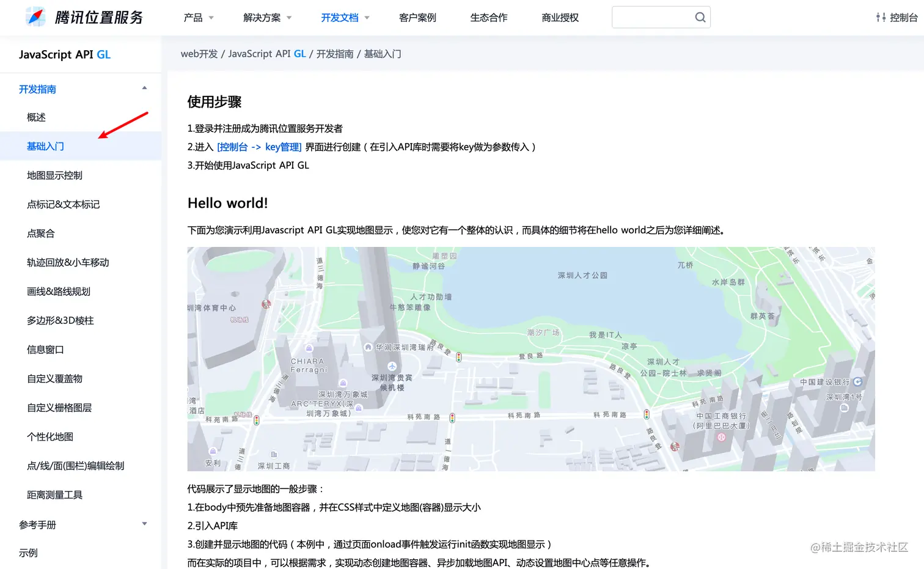This screenshot has height=569, width=924.
Task: Open 示例 in the sidebar
Action: click(x=28, y=552)
